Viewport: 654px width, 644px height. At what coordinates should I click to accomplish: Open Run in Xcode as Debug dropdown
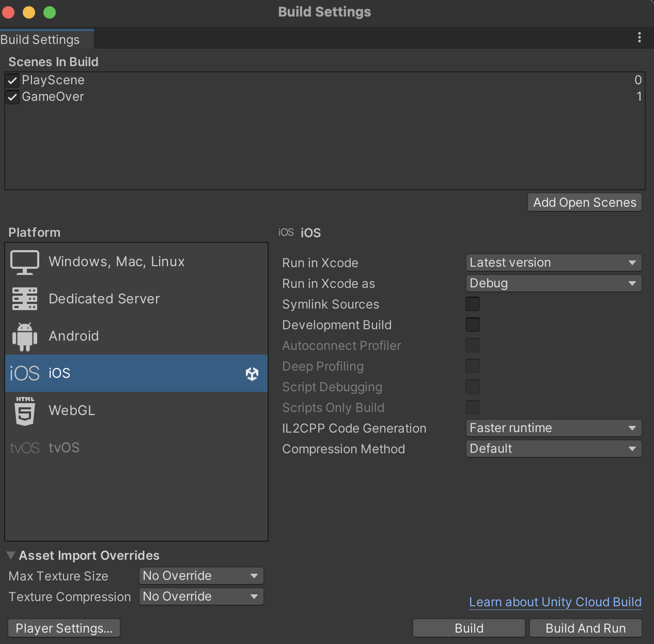[x=554, y=283]
